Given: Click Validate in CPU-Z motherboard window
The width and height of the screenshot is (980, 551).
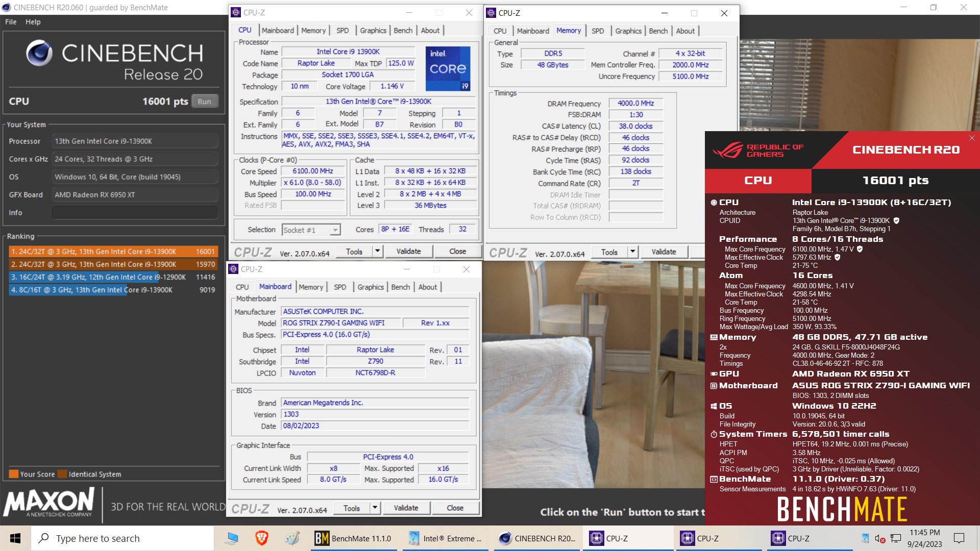Looking at the screenshot, I should click(406, 508).
